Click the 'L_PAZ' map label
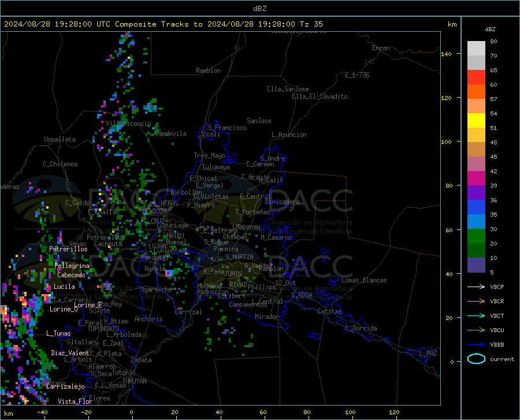The width and height of the screenshot is (520, 420). point(428,354)
